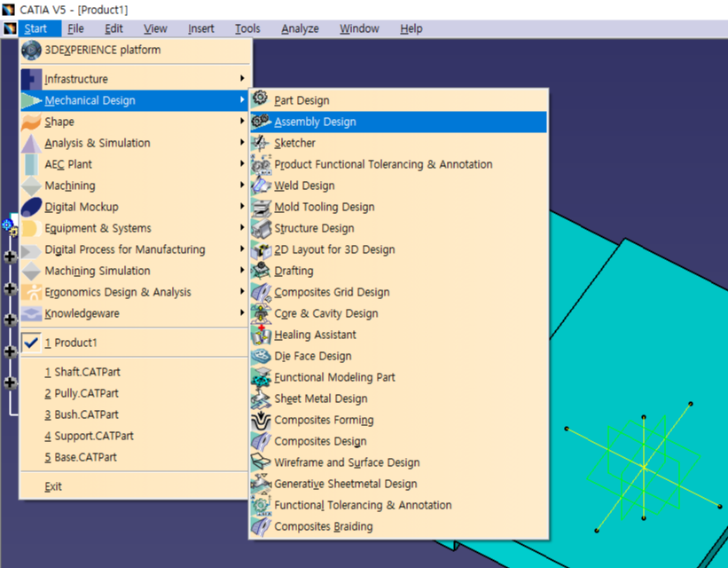728x568 pixels.
Task: Click the Core & Cavity Design icon
Action: point(261,313)
